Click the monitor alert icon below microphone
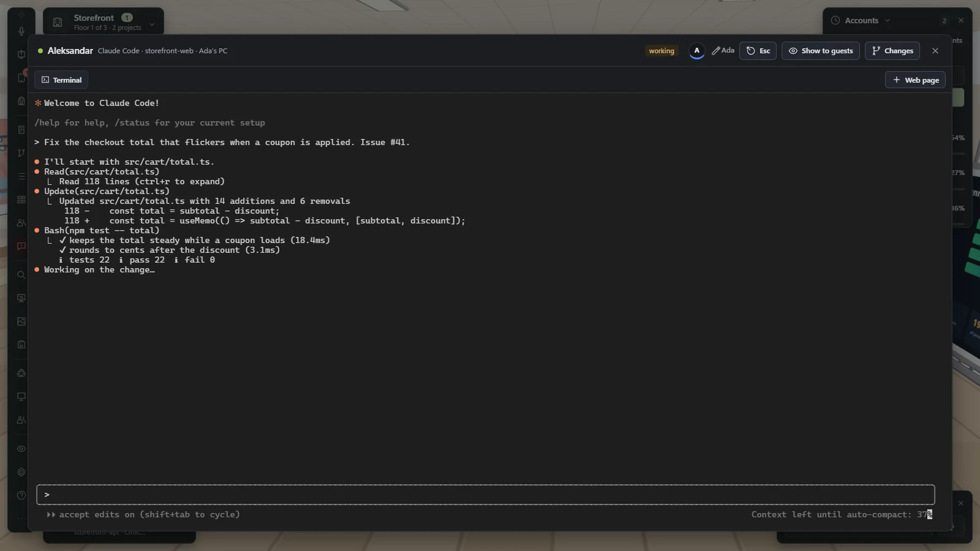 pyautogui.click(x=21, y=54)
